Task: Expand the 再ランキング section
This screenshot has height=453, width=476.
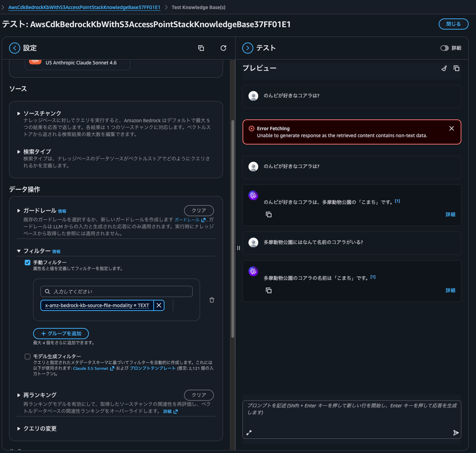Action: (x=19, y=395)
